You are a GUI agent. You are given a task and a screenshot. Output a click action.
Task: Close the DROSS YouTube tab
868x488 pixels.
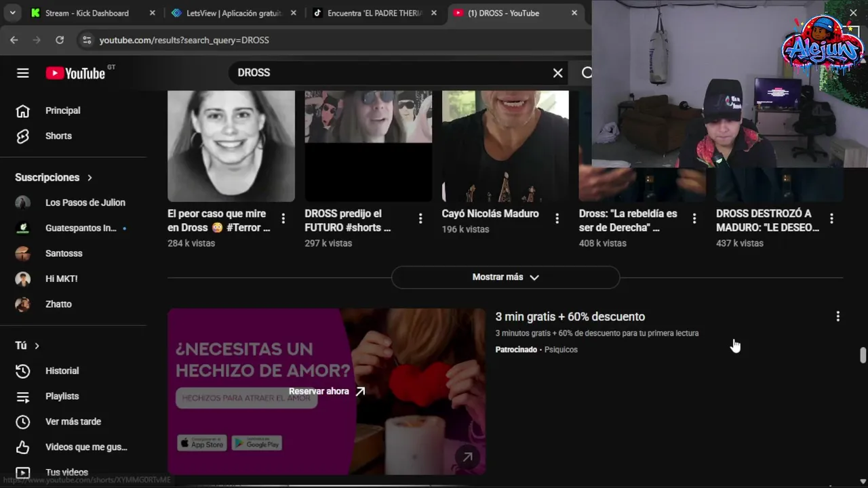click(x=574, y=13)
